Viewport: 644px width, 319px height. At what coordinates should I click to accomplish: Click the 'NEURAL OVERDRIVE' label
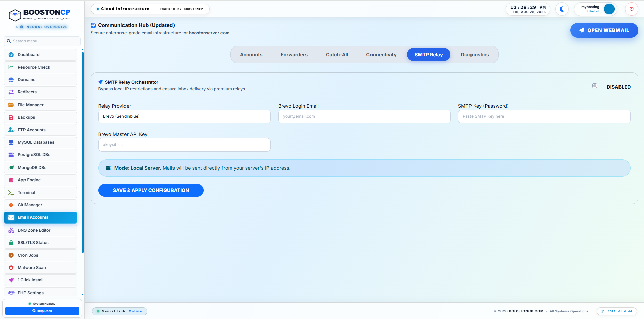pyautogui.click(x=47, y=27)
